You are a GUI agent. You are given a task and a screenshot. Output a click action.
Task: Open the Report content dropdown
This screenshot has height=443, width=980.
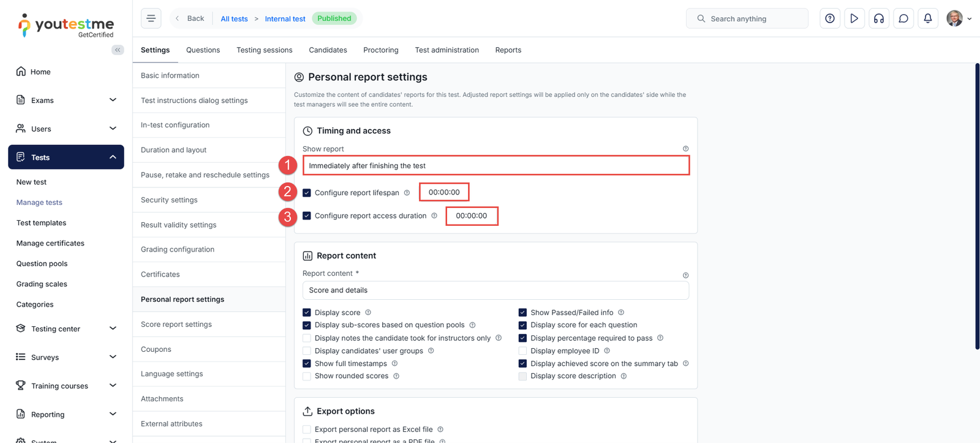click(x=496, y=291)
